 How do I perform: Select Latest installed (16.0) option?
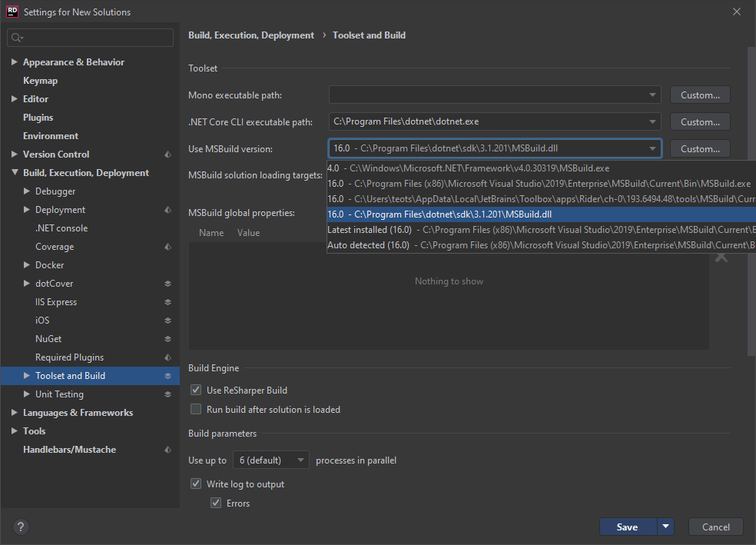(x=541, y=230)
